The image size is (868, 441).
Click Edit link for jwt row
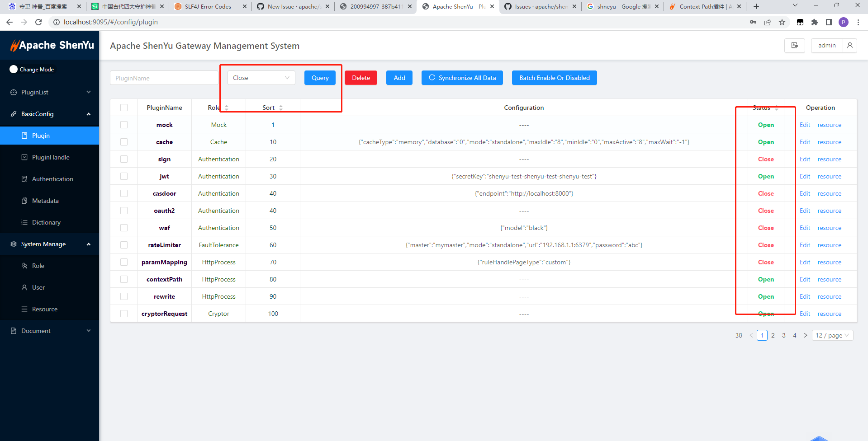coord(805,176)
